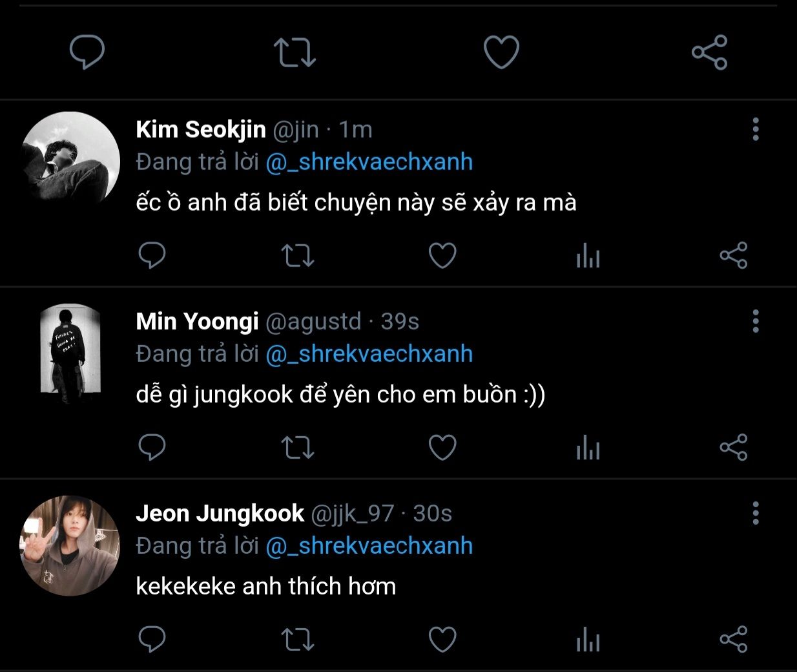The width and height of the screenshot is (797, 672).
Task: Retweet Kim Seokjin's reply
Action: (298, 256)
